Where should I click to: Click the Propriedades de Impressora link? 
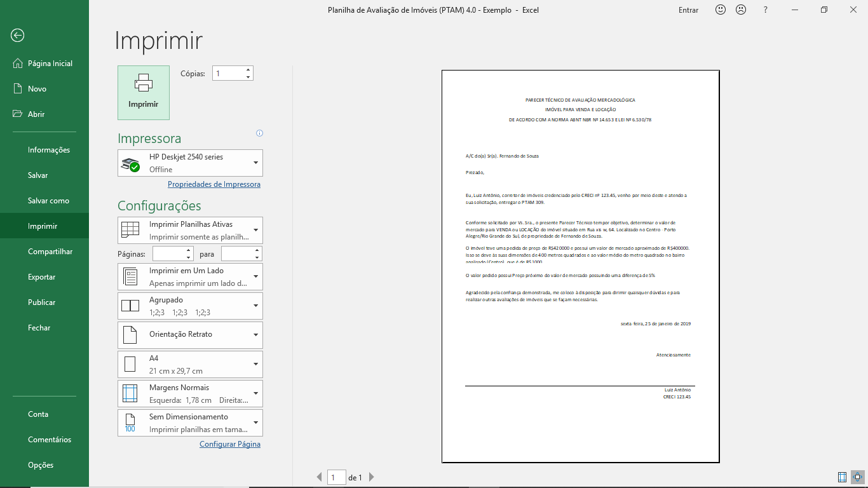click(214, 184)
